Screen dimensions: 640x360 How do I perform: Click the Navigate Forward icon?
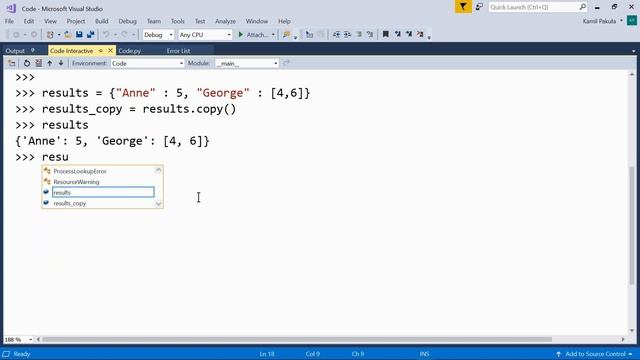pyautogui.click(x=34, y=35)
